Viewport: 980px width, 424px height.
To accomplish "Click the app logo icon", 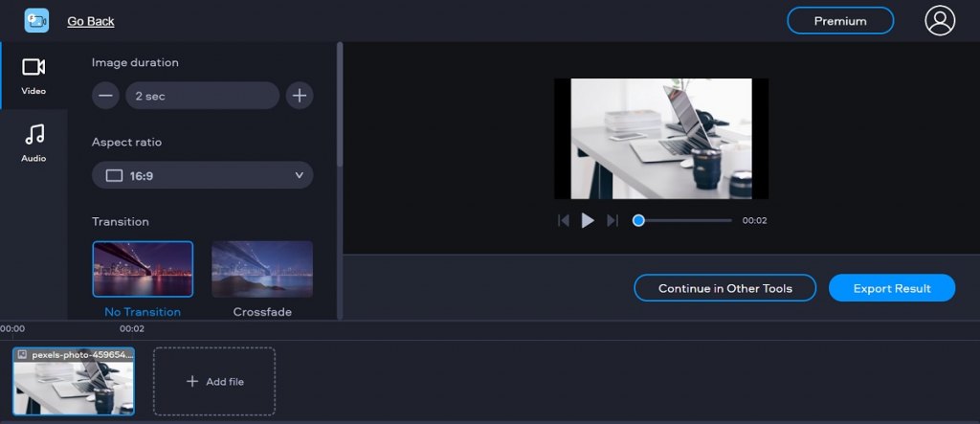I will pos(36,20).
